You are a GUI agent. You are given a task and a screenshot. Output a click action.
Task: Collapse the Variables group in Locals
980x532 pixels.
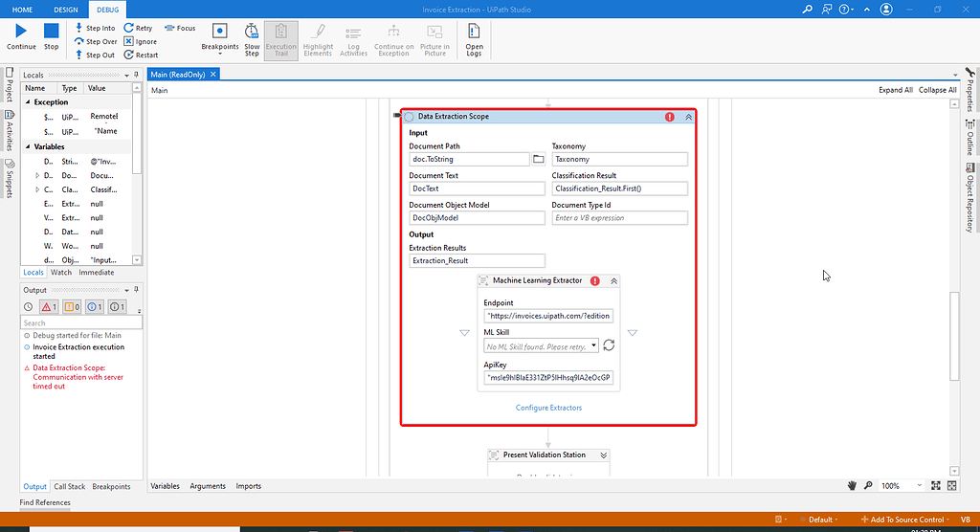point(28,147)
